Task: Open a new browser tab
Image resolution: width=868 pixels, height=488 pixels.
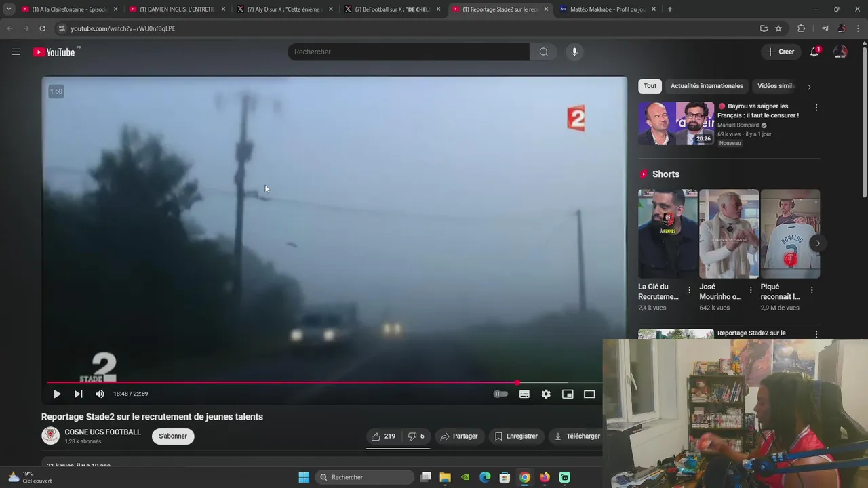Action: coord(670,9)
